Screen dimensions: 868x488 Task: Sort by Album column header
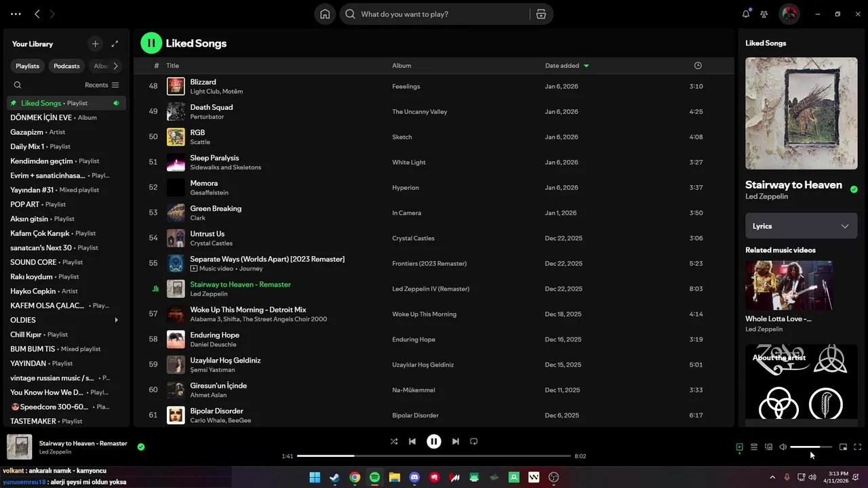[401, 66]
